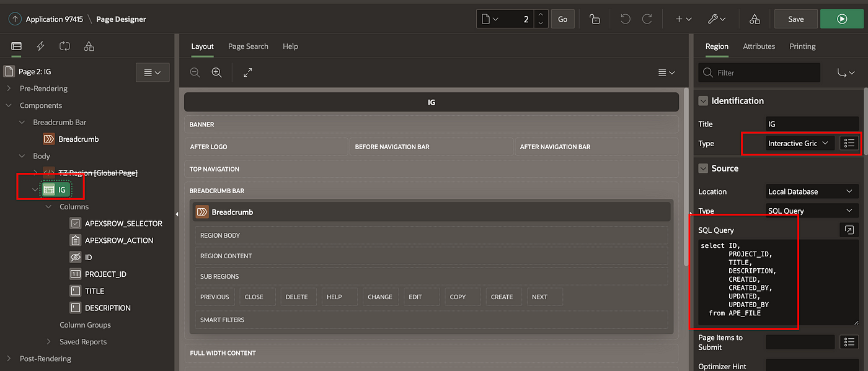Image resolution: width=868 pixels, height=371 pixels.
Task: Increment the page number stepper
Action: (x=541, y=14)
